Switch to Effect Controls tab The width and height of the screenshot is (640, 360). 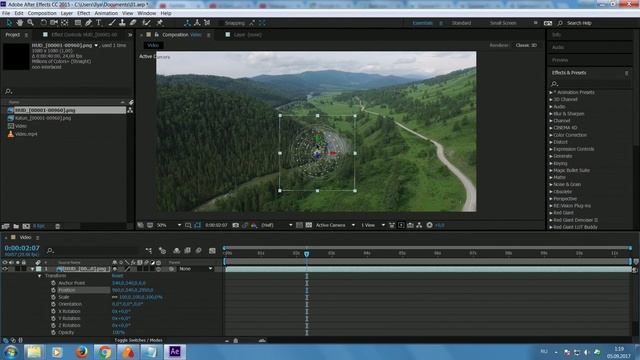84,35
